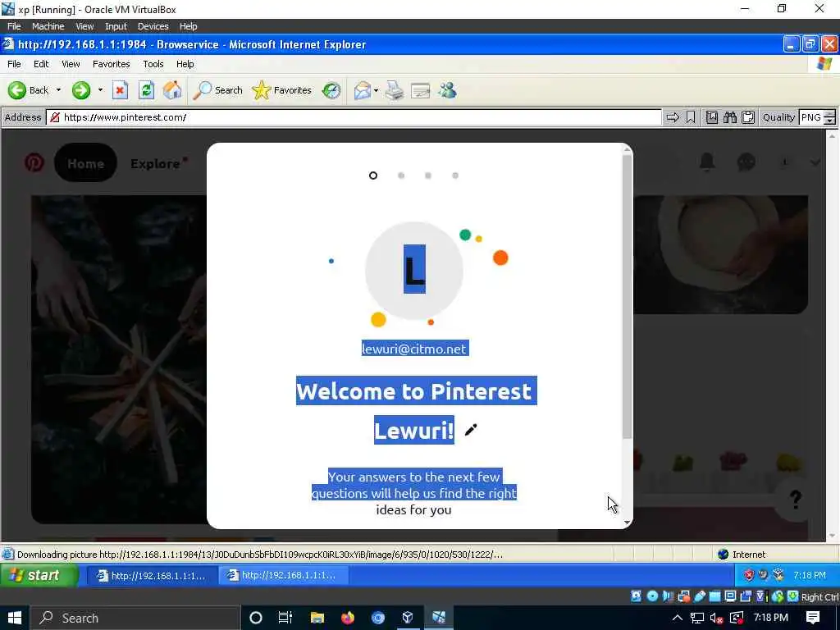Refresh the page using the toolbar icon
The image size is (840, 630).
tap(146, 90)
